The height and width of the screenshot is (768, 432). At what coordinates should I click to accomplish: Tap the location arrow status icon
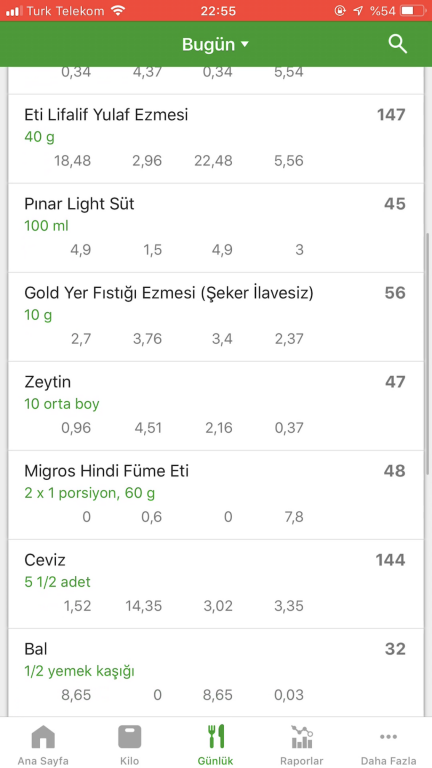359,10
